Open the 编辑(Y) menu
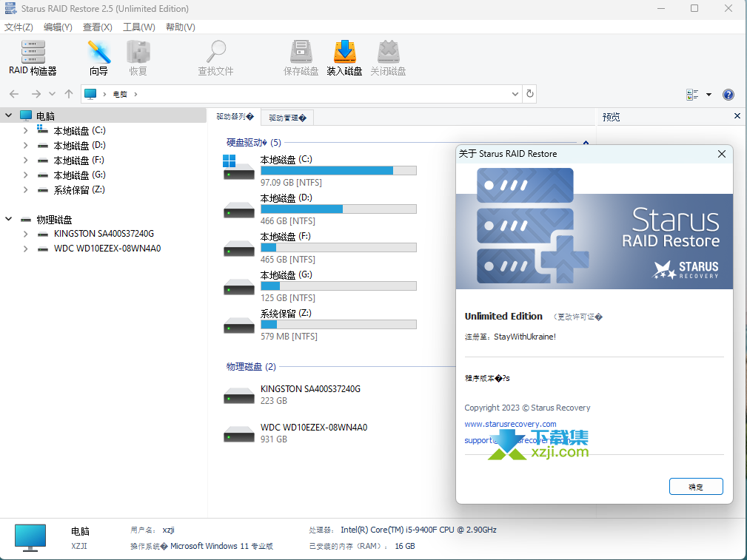 (x=58, y=27)
